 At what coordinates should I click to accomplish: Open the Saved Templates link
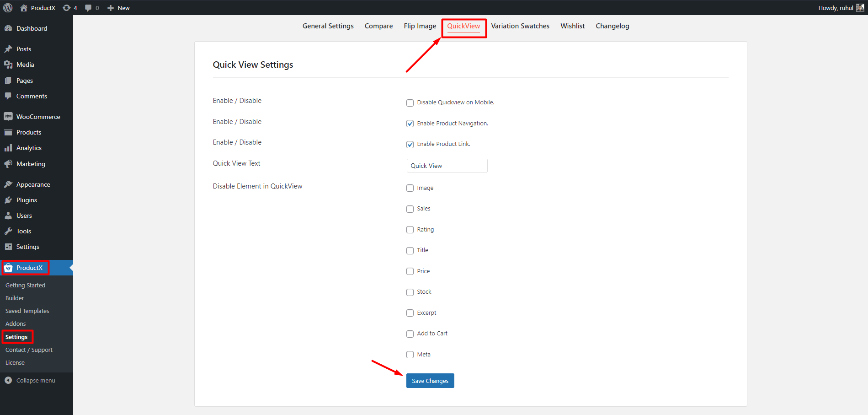[x=27, y=311]
